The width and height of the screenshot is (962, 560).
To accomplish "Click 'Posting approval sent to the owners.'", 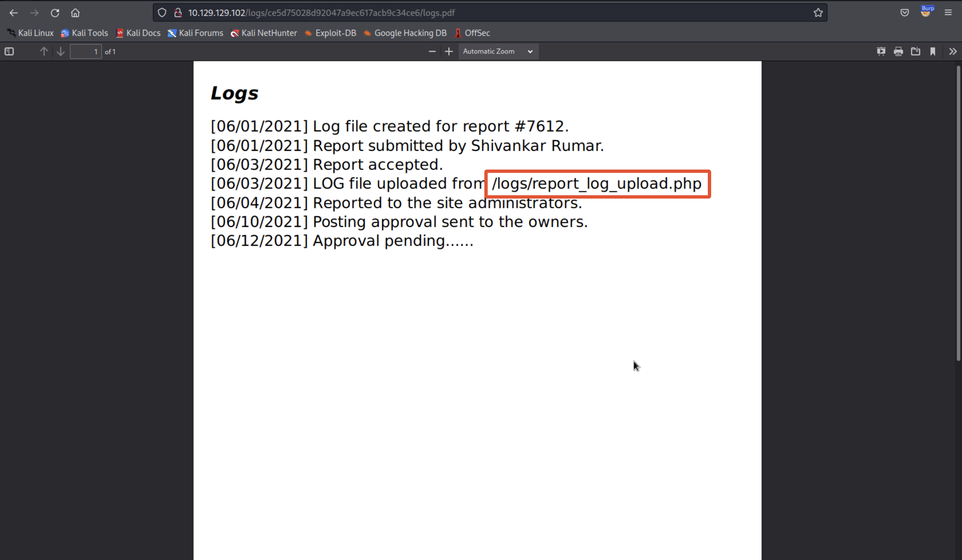I will [451, 222].
